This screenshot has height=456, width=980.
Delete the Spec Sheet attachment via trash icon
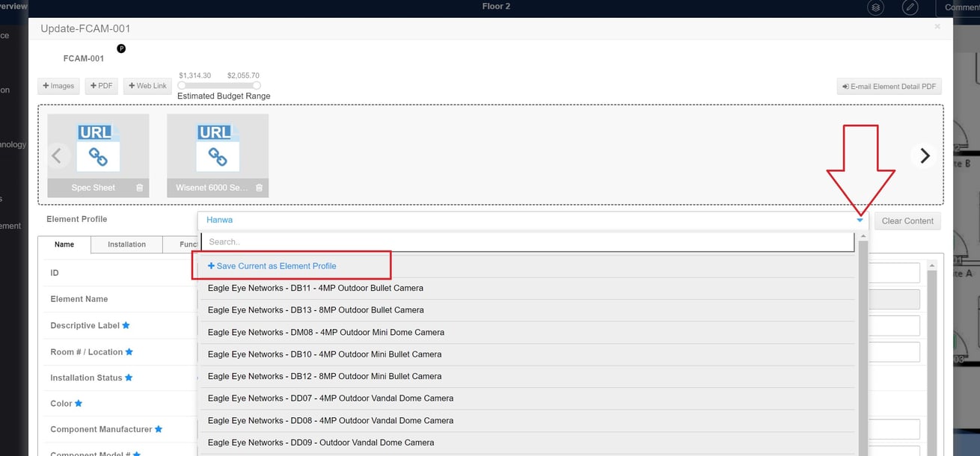click(140, 188)
